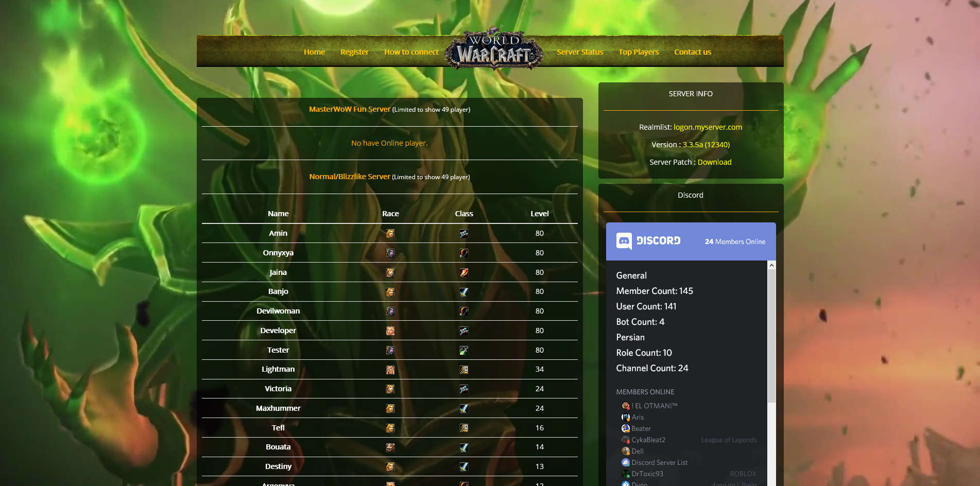Click Banjo's class icon
The width and height of the screenshot is (980, 486).
tap(464, 292)
